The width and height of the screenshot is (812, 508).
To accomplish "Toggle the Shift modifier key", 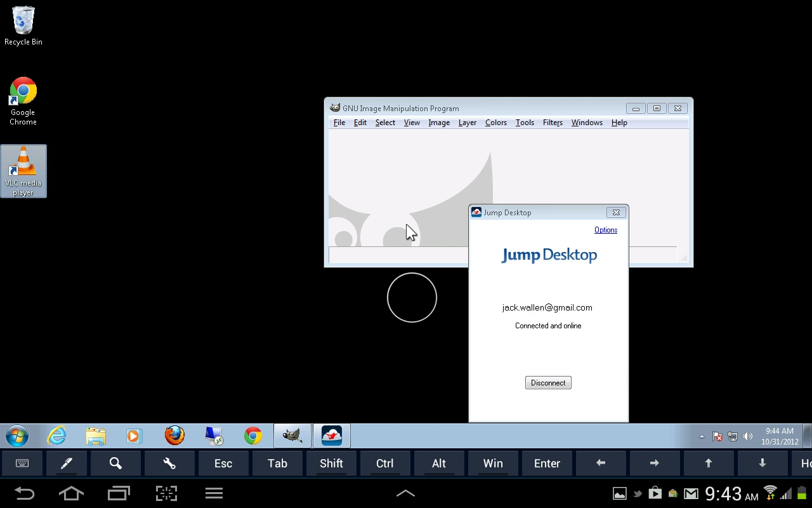I will [331, 464].
